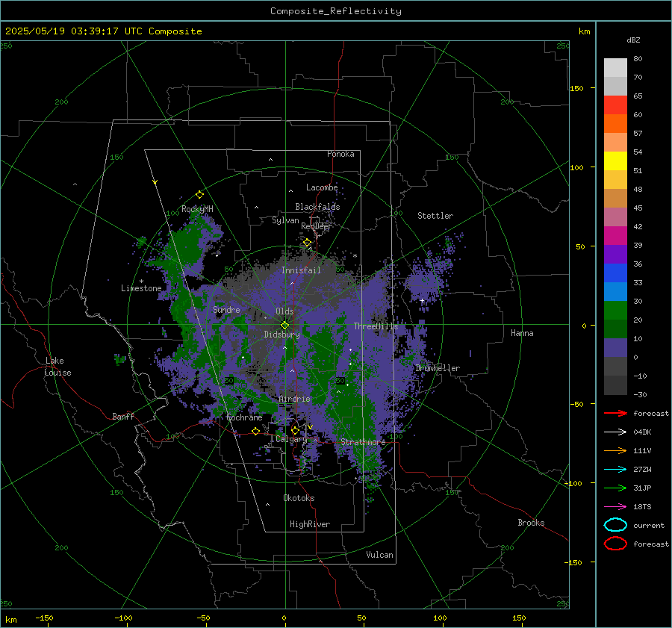
Task: Click the red forecast arrow in legend
Action: 615,413
